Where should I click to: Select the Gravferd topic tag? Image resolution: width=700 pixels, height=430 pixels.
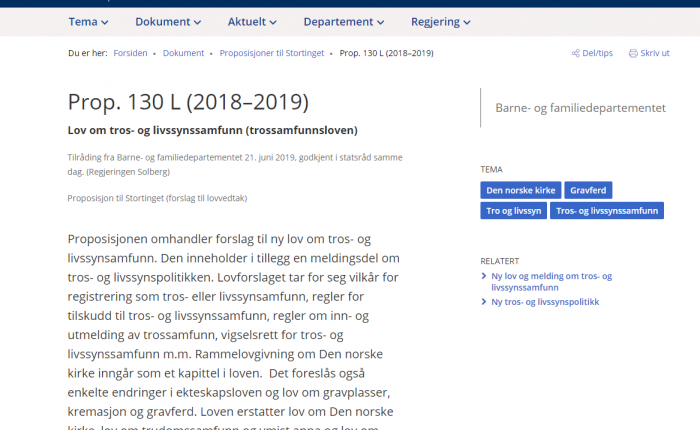coord(588,190)
